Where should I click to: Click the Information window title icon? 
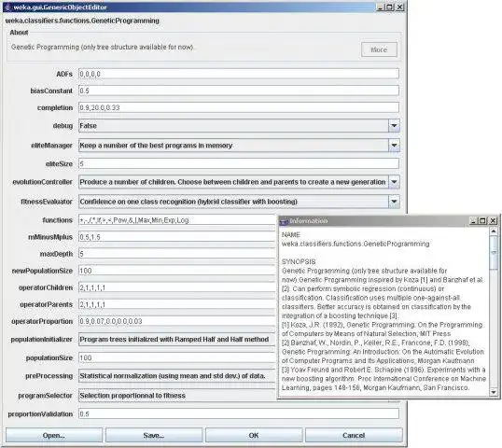click(285, 221)
